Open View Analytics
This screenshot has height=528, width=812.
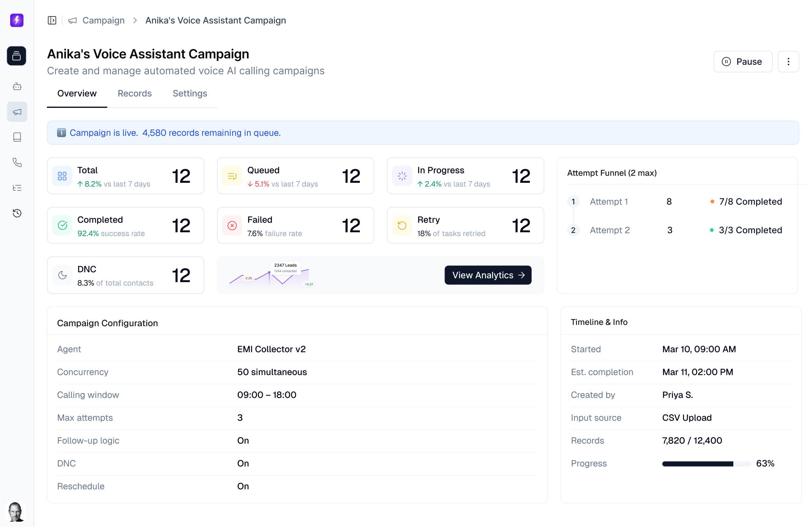(x=488, y=275)
